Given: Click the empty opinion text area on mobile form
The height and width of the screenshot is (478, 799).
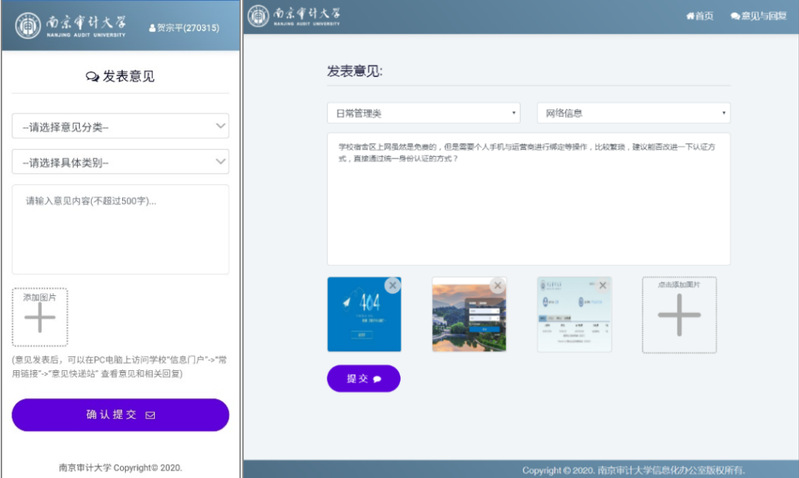Looking at the screenshot, I should (x=120, y=230).
